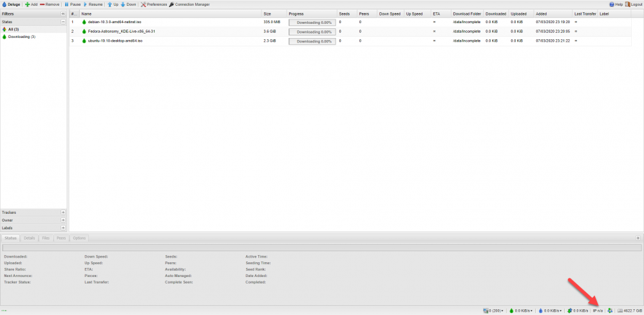The image size is (644, 315).
Task: Sort by the Down Speed column header
Action: click(x=391, y=14)
